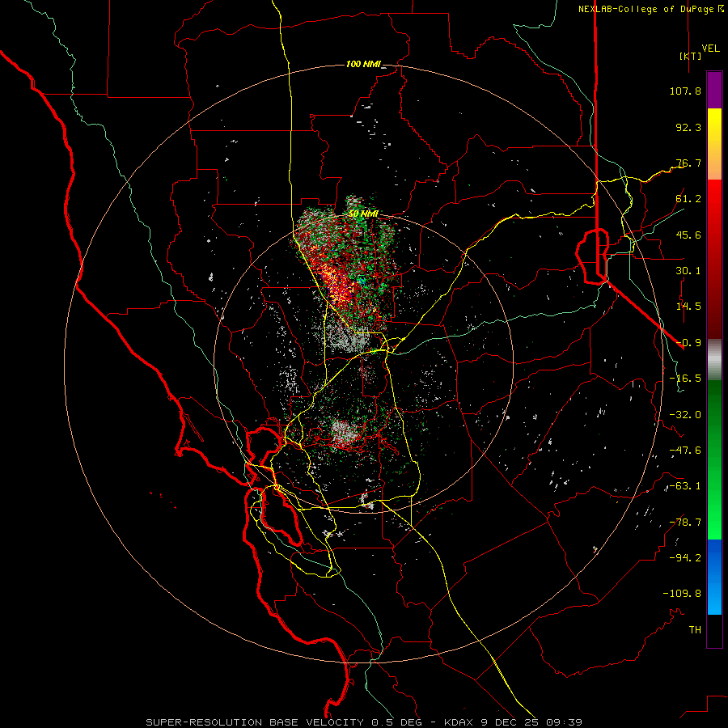Click the -78.7 velocity scale value
The image size is (728, 728).
point(685,523)
